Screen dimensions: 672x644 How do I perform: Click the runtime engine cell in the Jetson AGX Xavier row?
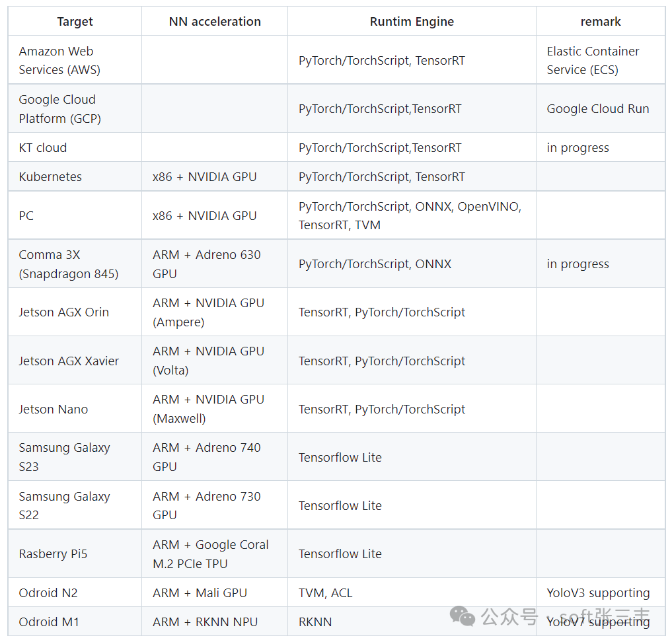[x=412, y=361]
